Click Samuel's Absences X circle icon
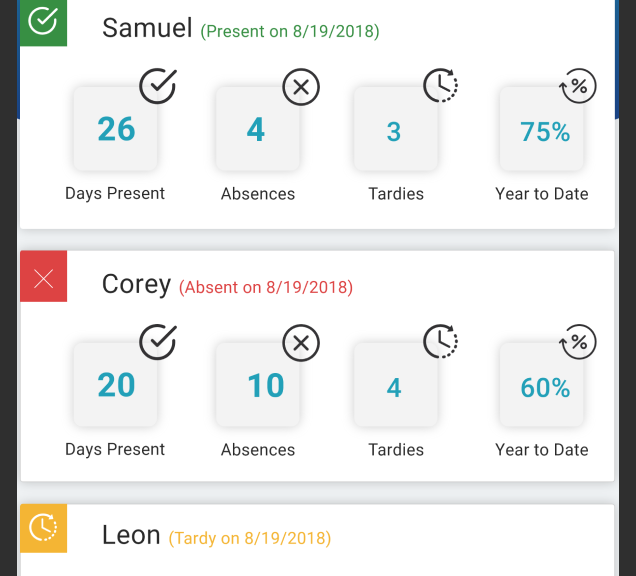The height and width of the screenshot is (576, 636). 301,87
